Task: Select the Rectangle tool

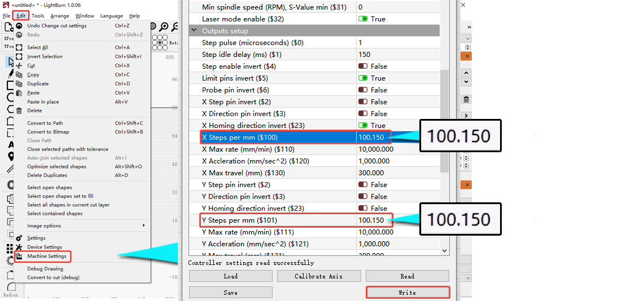Action: click(10, 85)
